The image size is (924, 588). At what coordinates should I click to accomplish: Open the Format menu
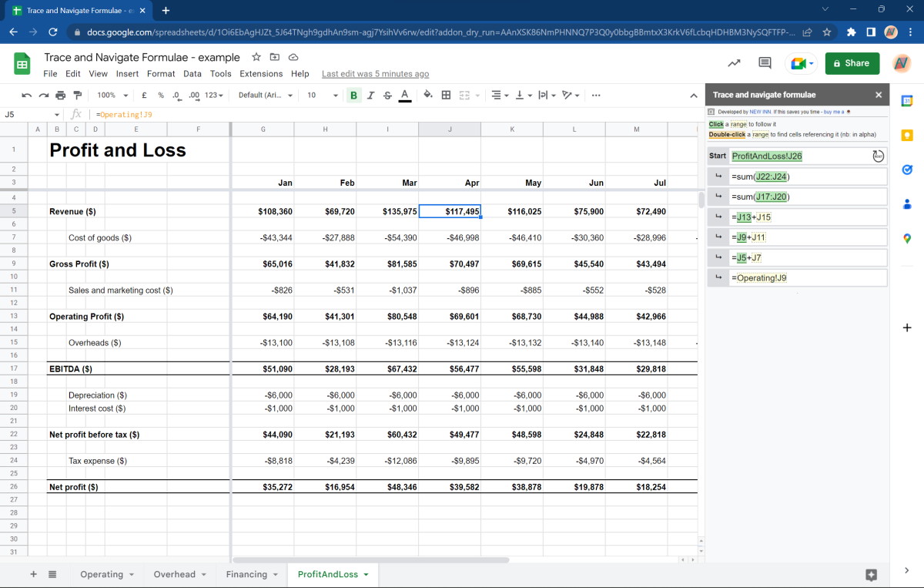click(x=161, y=74)
